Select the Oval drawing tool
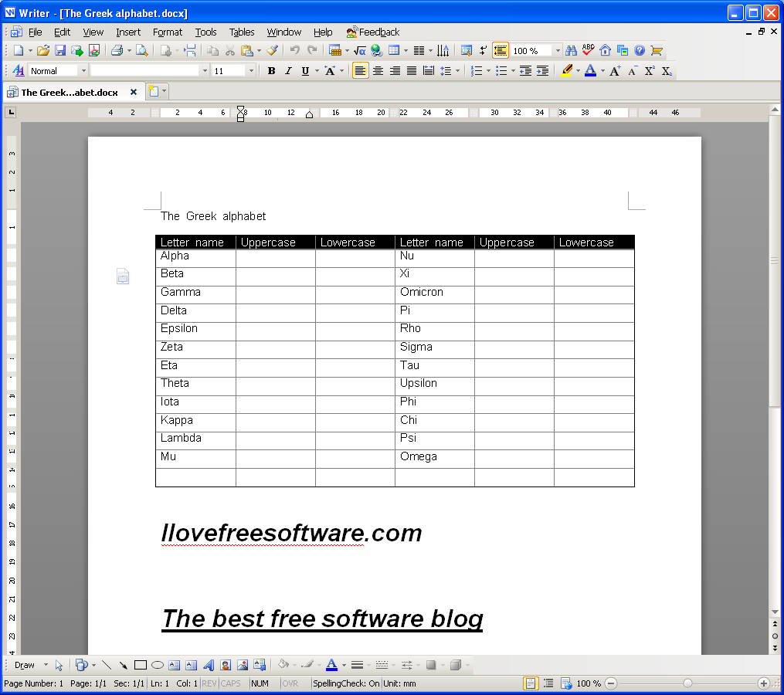Screen dimensions: 784x695 (x=158, y=665)
